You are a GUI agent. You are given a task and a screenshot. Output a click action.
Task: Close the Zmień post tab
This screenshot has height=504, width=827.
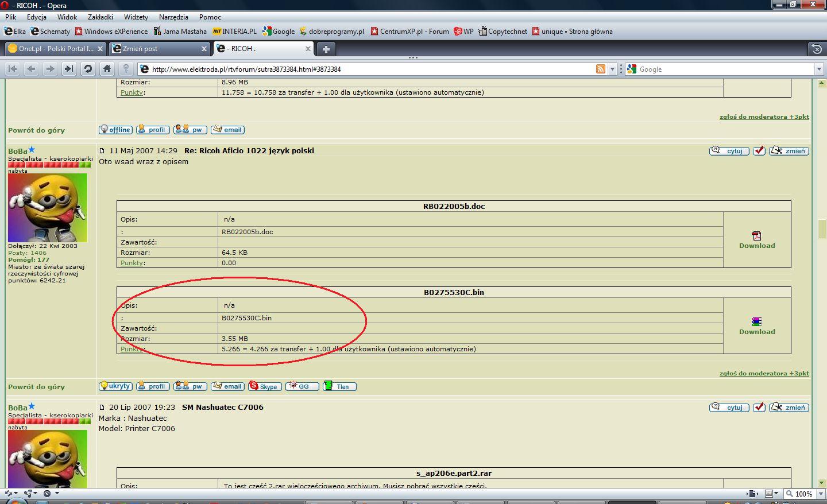(204, 49)
